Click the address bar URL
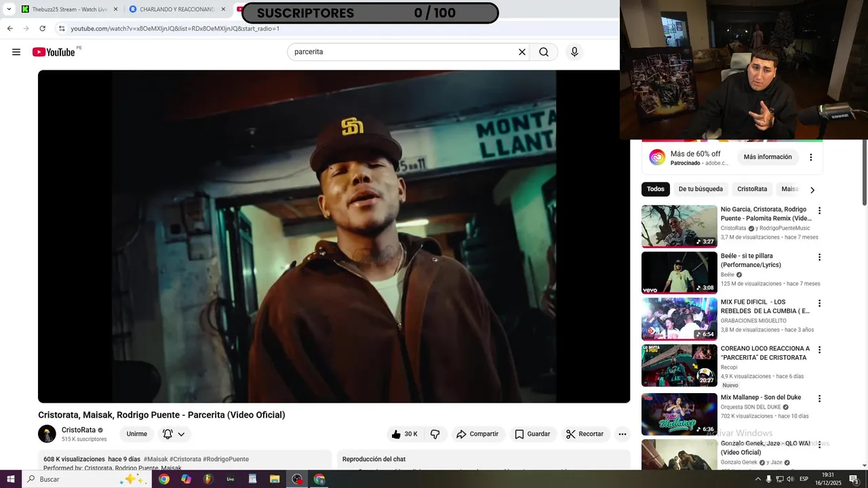The image size is (868, 488). pyautogui.click(x=175, y=28)
